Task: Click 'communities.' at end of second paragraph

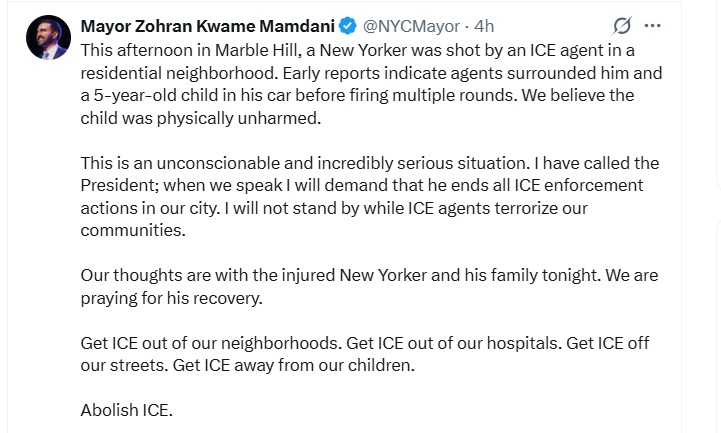Action: point(133,230)
